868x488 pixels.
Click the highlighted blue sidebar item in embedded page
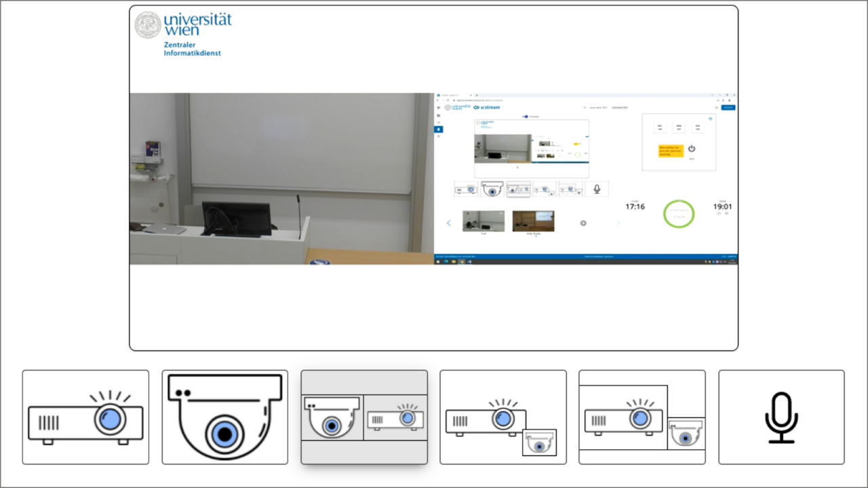tap(438, 129)
